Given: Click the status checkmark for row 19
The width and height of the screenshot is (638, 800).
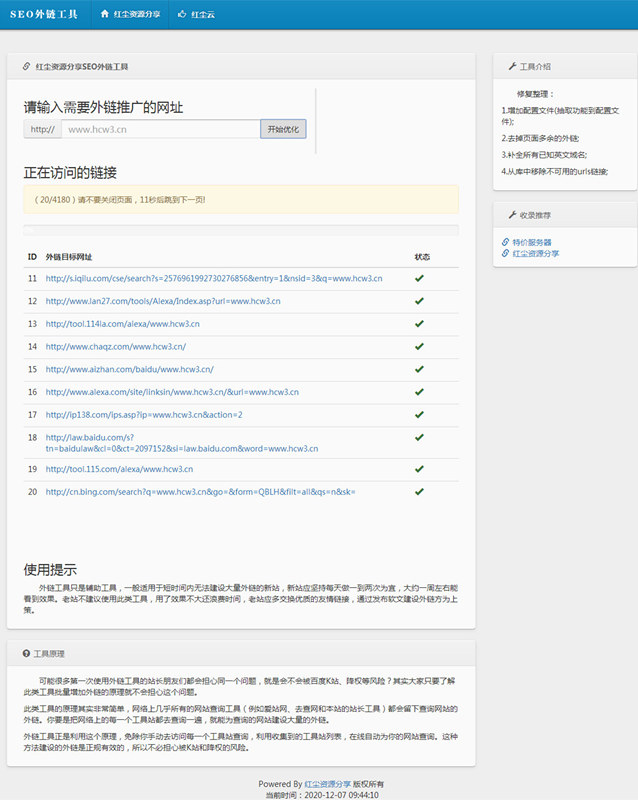Looking at the screenshot, I should [420, 469].
